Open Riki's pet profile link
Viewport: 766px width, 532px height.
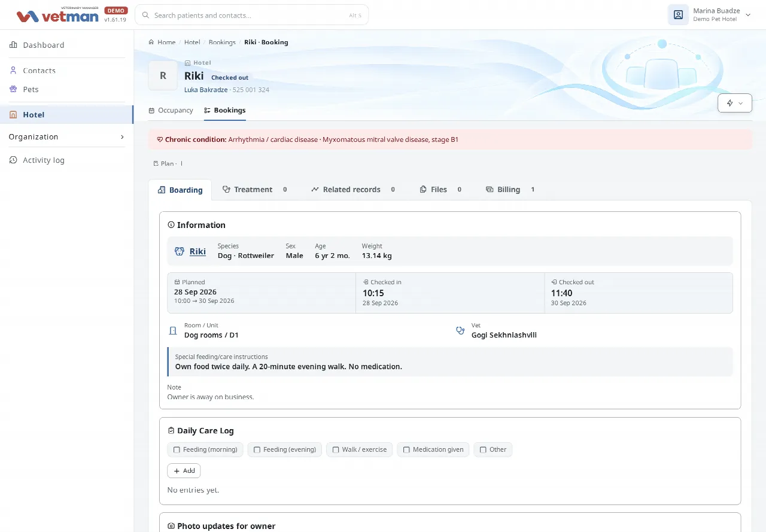tap(197, 251)
